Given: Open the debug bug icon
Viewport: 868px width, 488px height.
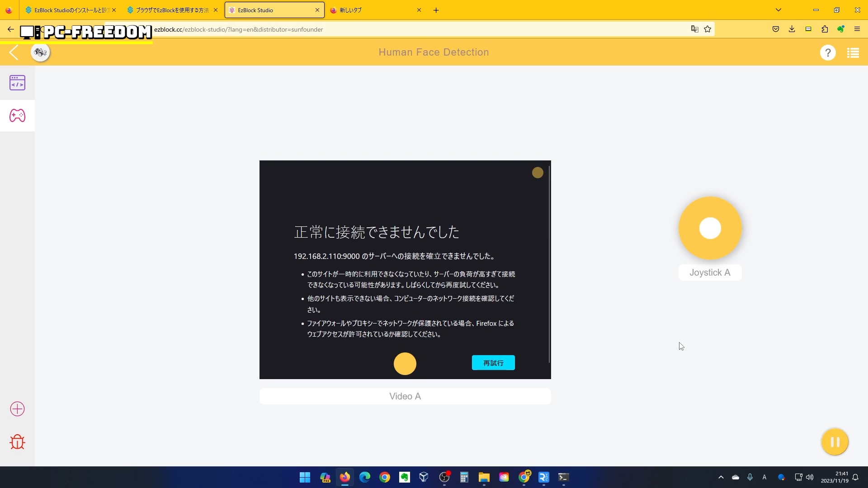Looking at the screenshot, I should tap(17, 442).
